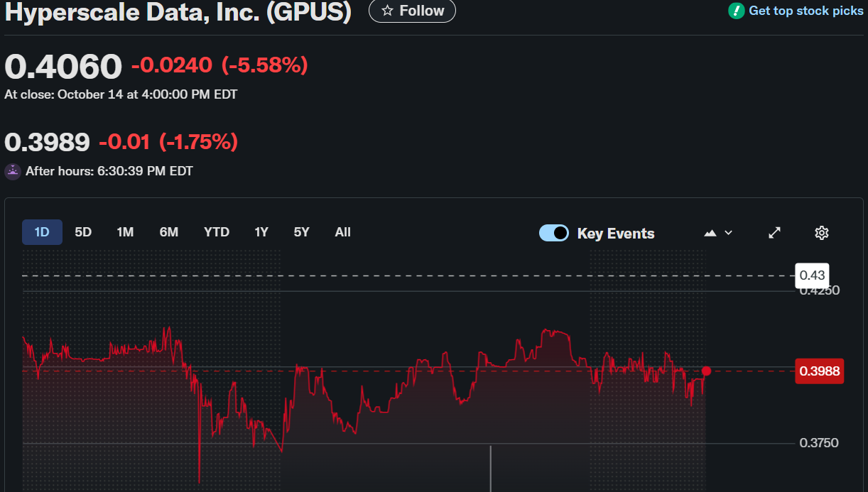Click the 0.43 previous close label
Viewport: 868px width, 492px height.
(812, 275)
